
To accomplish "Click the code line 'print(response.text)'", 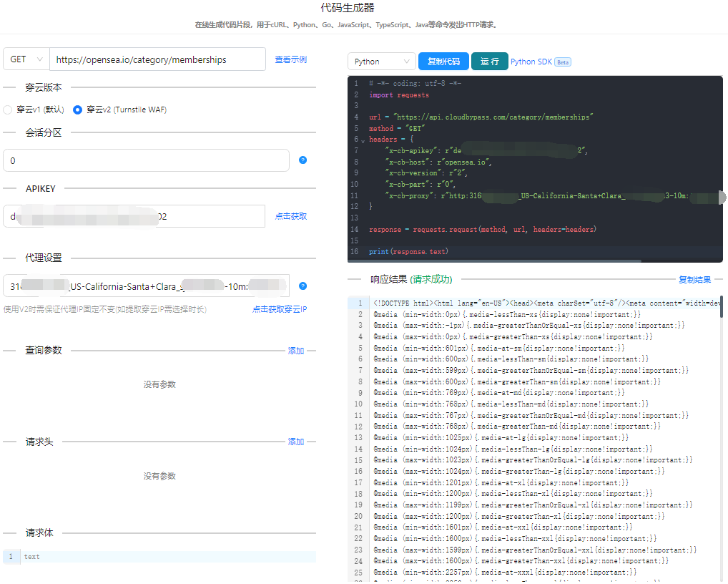I will click(x=408, y=251).
